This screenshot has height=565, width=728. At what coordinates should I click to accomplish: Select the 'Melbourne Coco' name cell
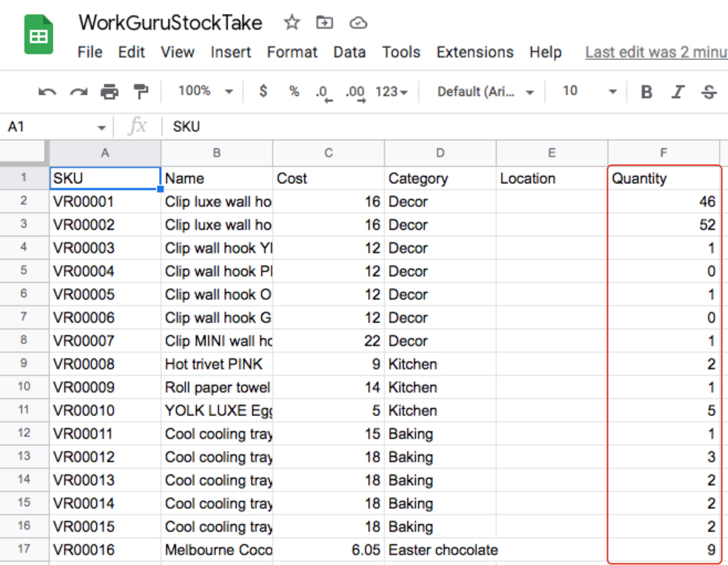point(217,550)
